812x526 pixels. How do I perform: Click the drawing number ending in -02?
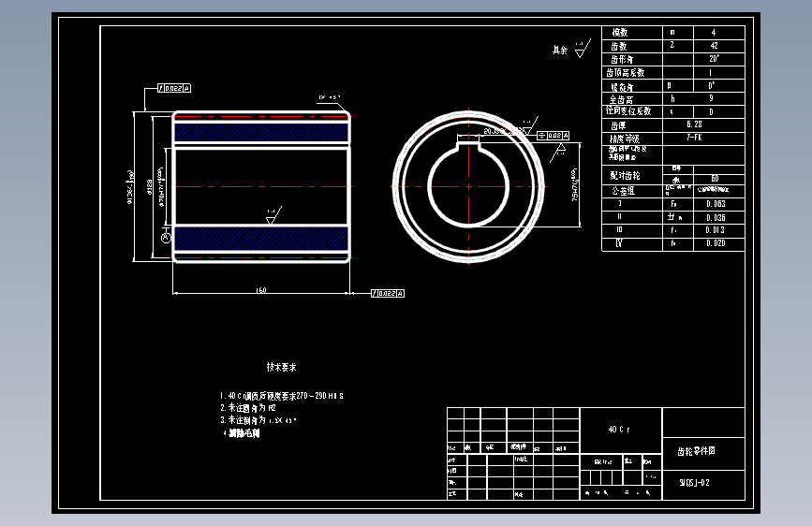[x=694, y=483]
